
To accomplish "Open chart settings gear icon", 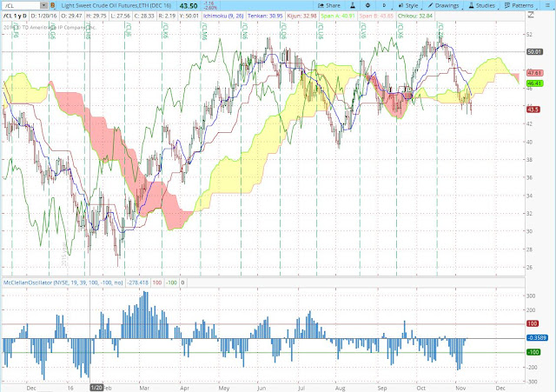I will (x=367, y=6).
